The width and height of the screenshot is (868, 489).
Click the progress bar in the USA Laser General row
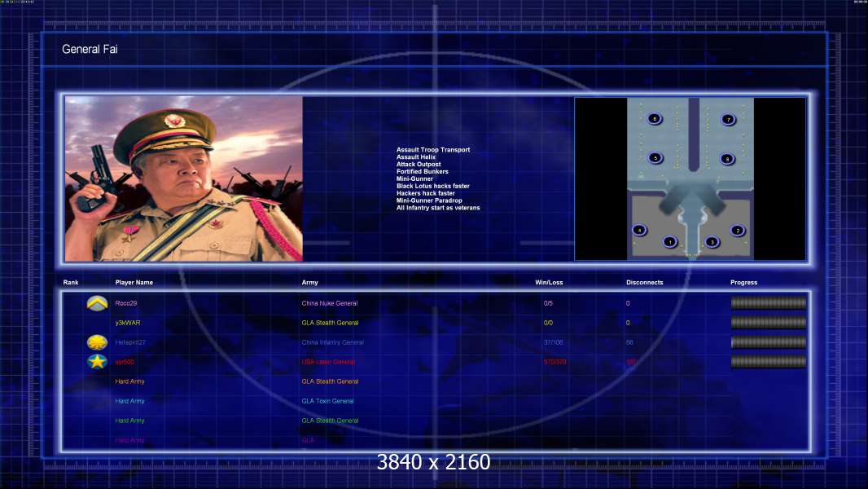click(769, 362)
